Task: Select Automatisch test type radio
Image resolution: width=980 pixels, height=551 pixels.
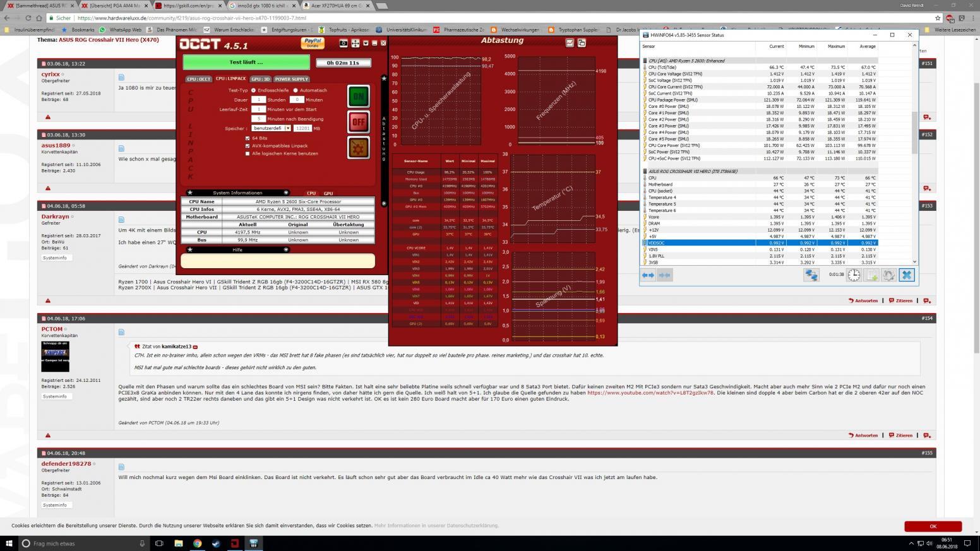Action: 296,90
